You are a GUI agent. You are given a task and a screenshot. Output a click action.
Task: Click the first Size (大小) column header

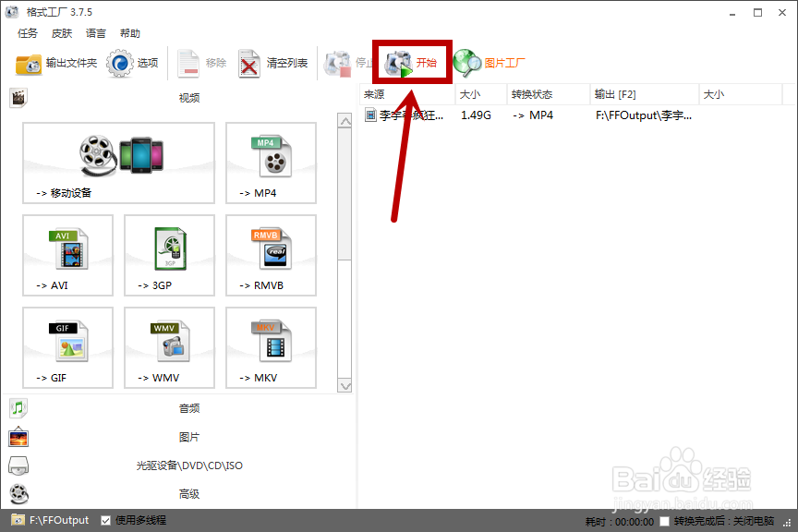click(x=481, y=94)
